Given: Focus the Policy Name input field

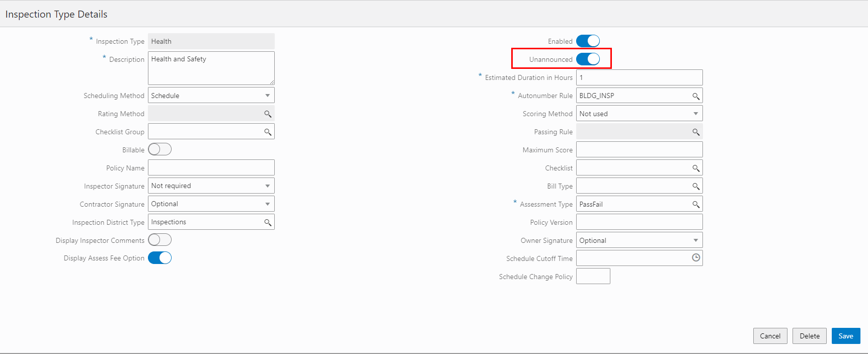Looking at the screenshot, I should pyautogui.click(x=211, y=168).
